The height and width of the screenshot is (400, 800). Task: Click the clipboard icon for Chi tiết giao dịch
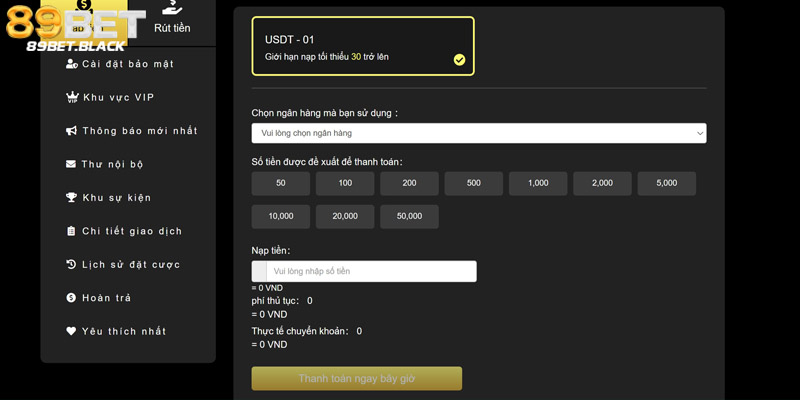point(71,231)
